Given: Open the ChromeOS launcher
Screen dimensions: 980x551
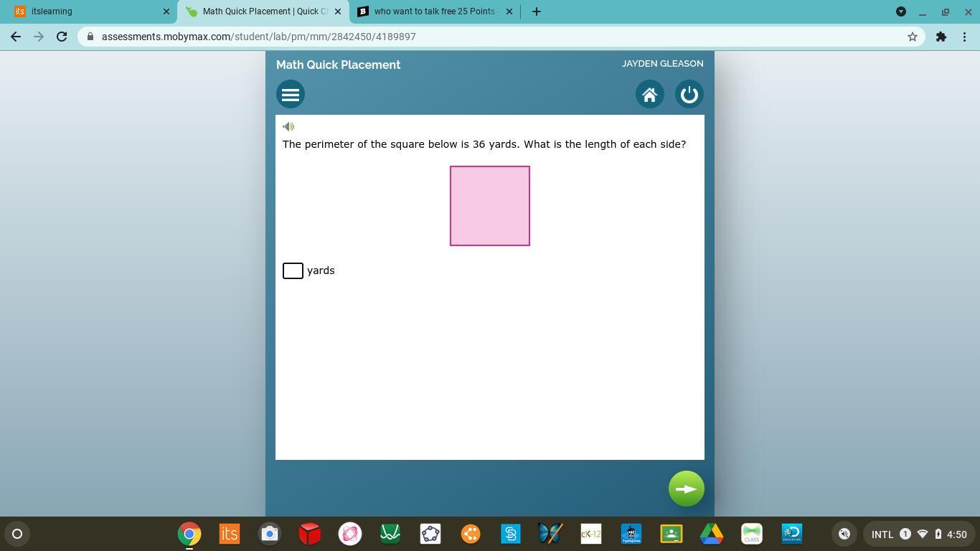Looking at the screenshot, I should (17, 534).
